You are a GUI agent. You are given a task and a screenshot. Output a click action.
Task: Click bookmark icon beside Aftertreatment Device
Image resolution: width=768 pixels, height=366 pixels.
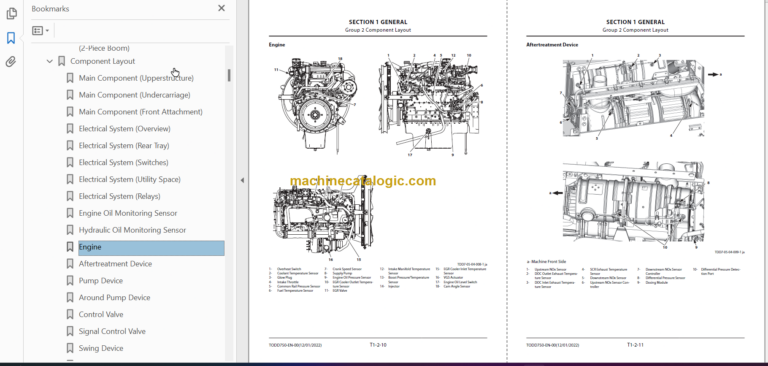[70, 264]
